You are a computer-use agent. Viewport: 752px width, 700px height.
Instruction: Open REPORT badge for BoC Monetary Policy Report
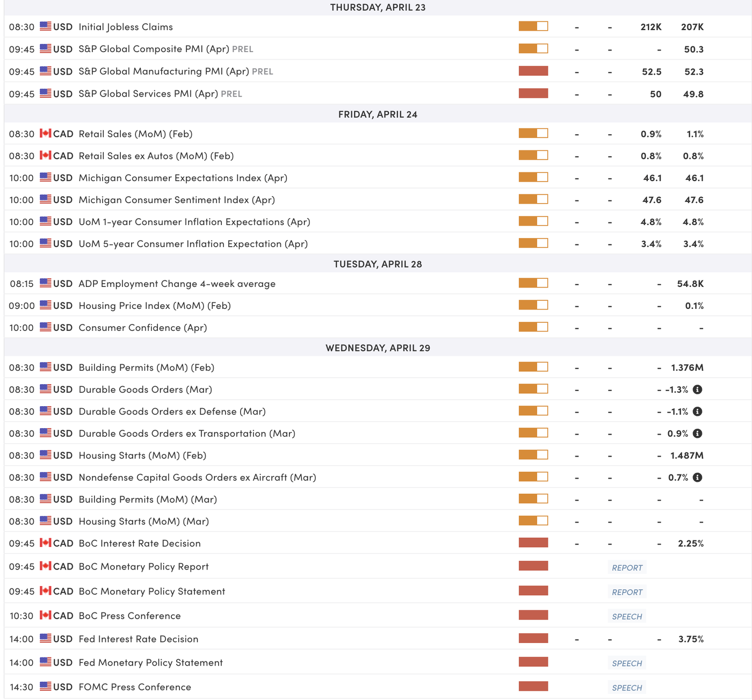coord(627,567)
